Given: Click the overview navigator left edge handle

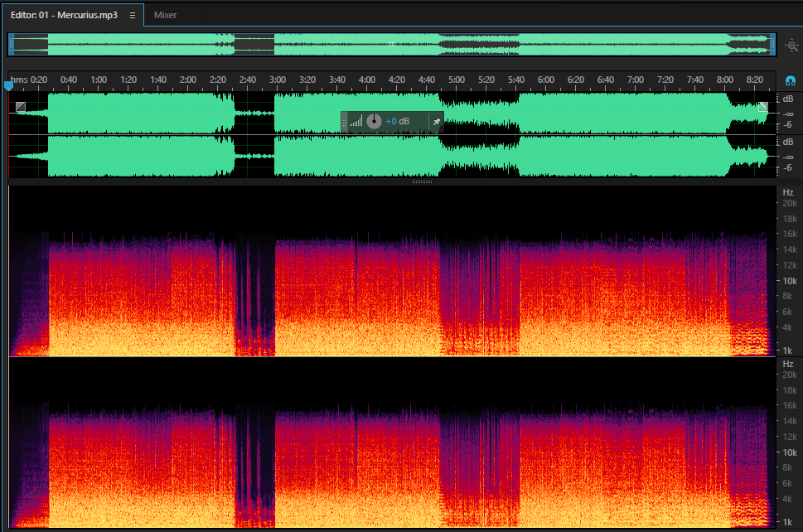Looking at the screenshot, I should coord(12,45).
